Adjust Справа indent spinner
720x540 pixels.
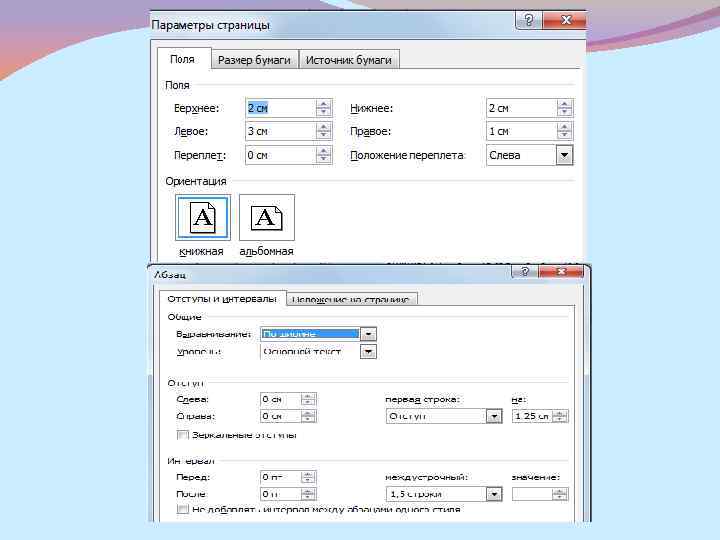tap(309, 416)
